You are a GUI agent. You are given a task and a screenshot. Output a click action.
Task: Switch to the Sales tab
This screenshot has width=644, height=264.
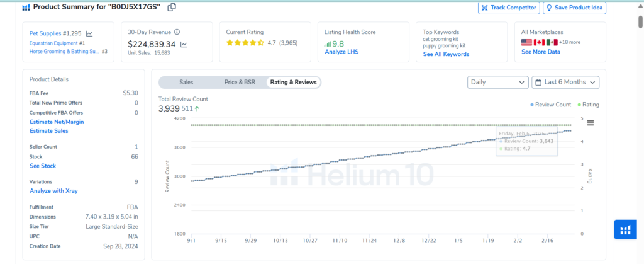tap(186, 82)
